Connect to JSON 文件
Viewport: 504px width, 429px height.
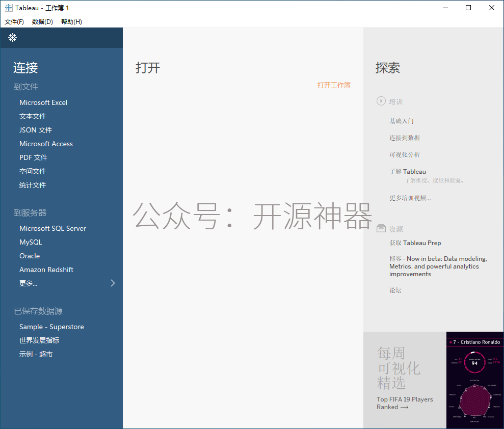[x=35, y=130]
